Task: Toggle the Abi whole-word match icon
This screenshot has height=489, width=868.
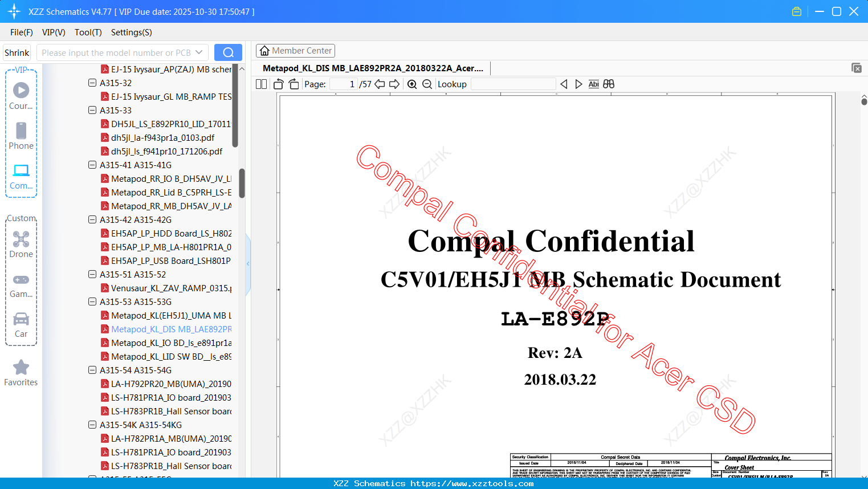Action: point(594,84)
